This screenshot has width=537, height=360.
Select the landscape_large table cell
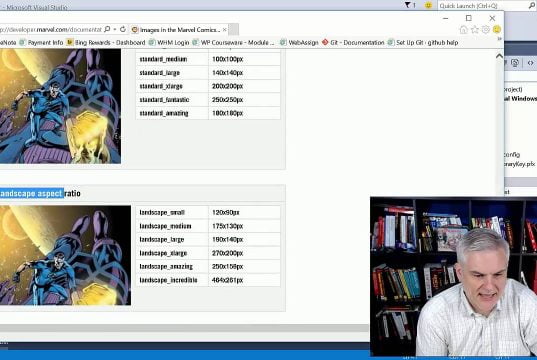172,239
